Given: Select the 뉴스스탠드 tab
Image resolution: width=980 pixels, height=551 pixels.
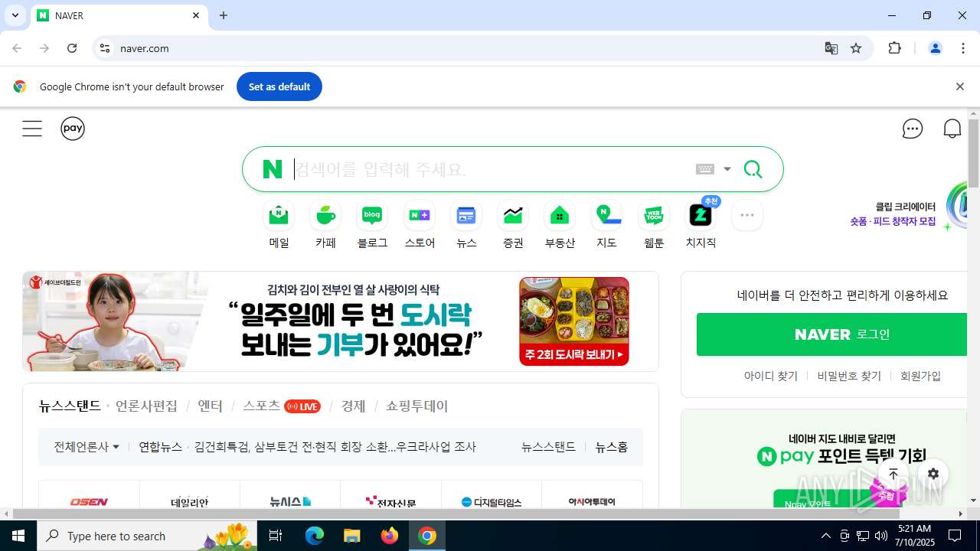Looking at the screenshot, I should (70, 406).
